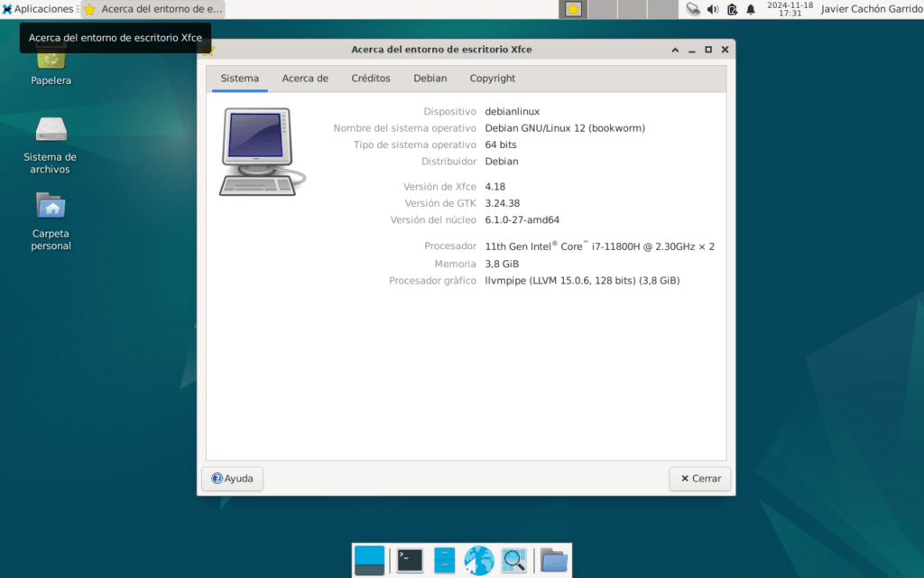Viewport: 924px width, 578px height.
Task: Open the folder icon in dock
Action: coord(553,560)
